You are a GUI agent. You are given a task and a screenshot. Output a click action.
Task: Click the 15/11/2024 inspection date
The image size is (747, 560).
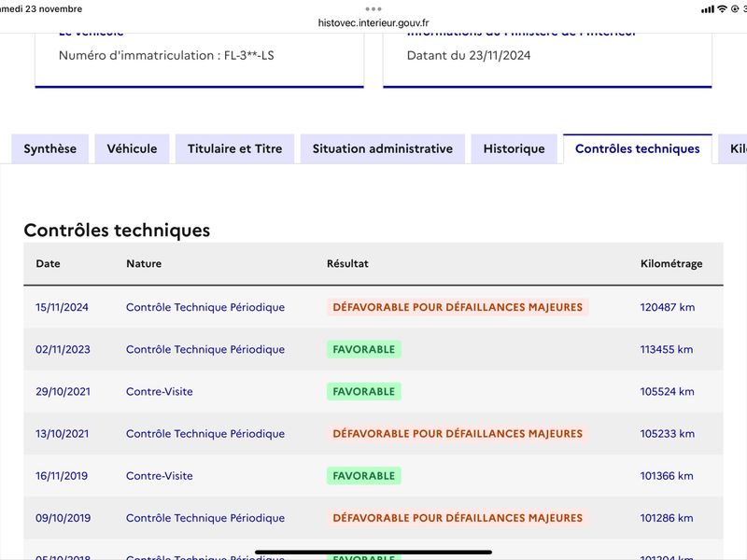click(62, 307)
